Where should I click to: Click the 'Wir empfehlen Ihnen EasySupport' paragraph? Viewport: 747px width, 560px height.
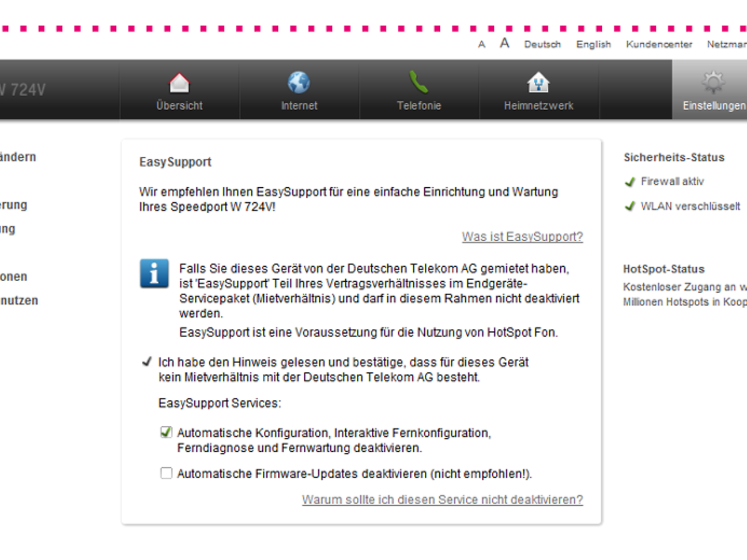349,199
